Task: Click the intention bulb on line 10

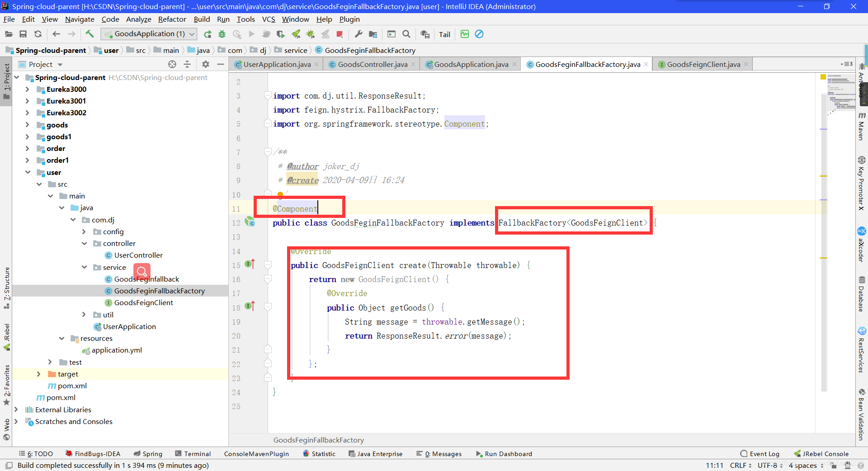Action: (280, 195)
